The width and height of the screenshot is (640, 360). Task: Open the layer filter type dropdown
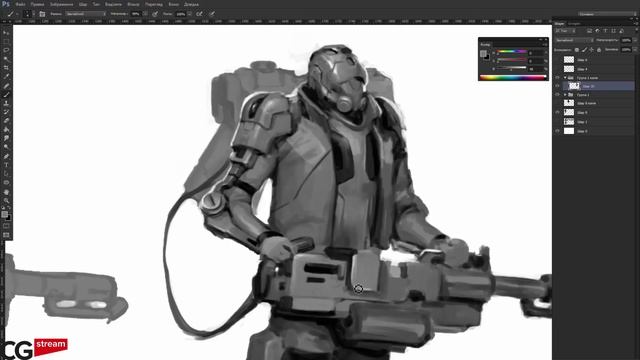click(x=565, y=31)
